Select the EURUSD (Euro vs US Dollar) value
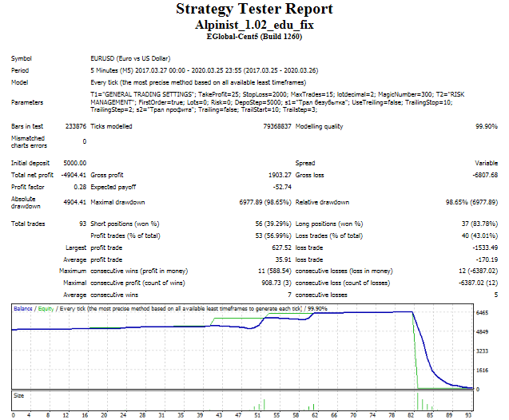The image size is (509, 420). pos(130,58)
